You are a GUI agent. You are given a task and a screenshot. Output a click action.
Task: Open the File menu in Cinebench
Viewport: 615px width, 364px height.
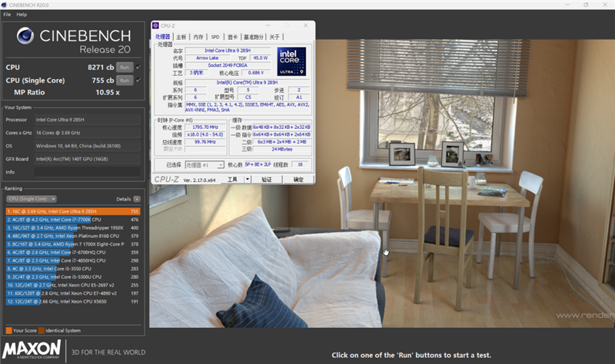tap(7, 15)
